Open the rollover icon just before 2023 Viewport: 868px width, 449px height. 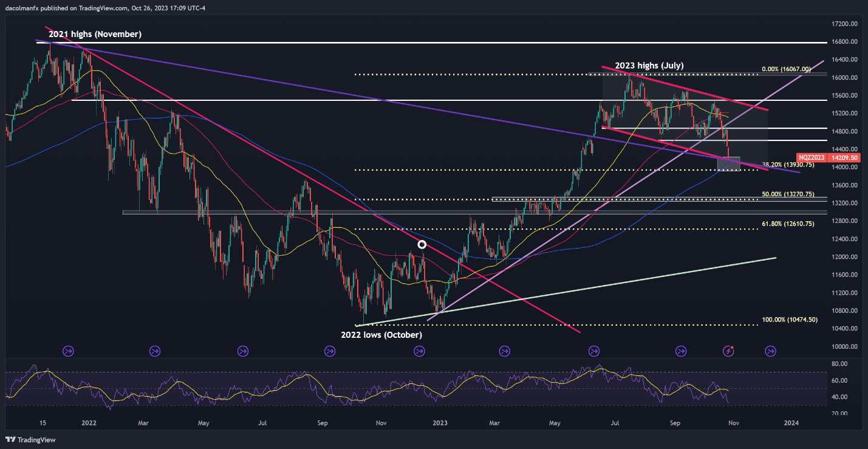point(419,351)
